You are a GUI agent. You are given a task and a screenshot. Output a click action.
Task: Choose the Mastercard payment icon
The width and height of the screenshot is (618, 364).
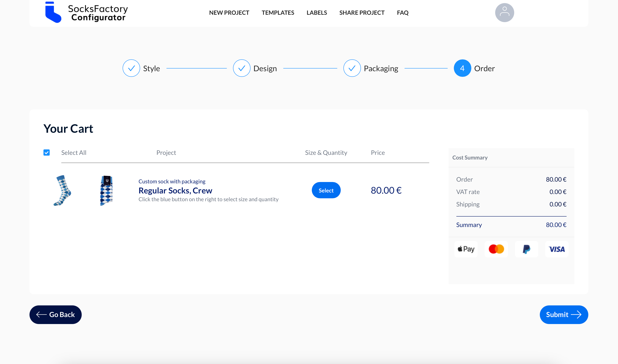[x=496, y=249]
